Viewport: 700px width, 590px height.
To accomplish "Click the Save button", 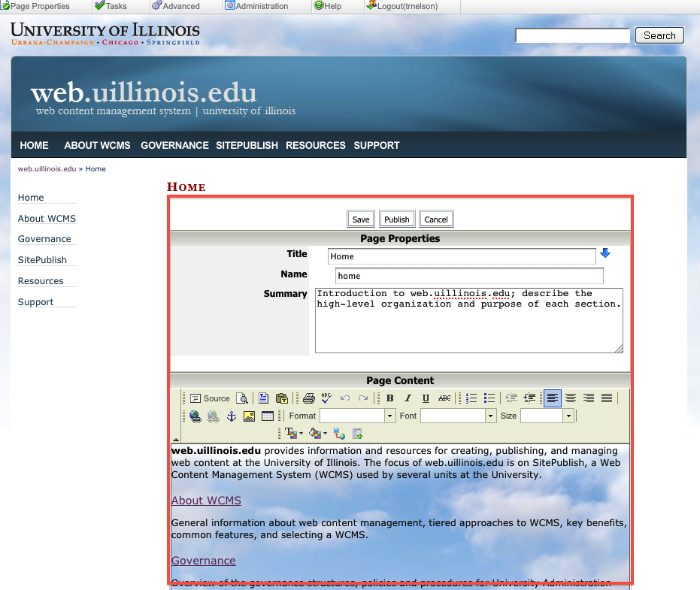I will pos(361,219).
